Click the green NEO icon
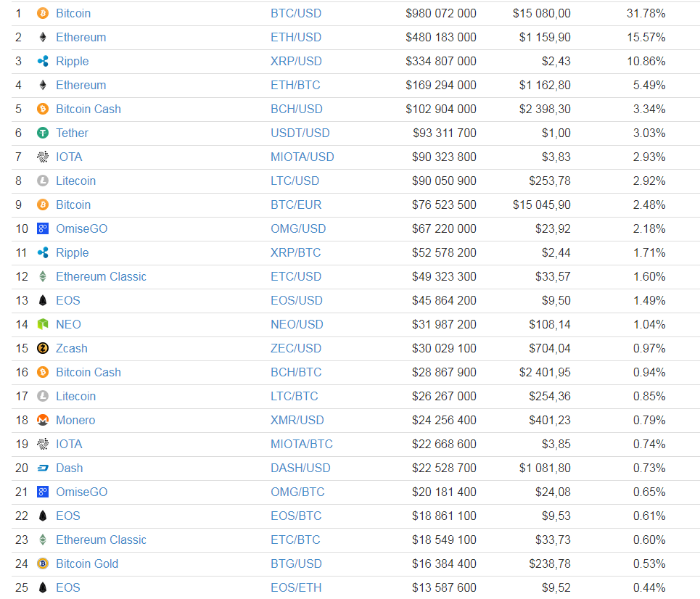The width and height of the screenshot is (700, 599). point(43,324)
